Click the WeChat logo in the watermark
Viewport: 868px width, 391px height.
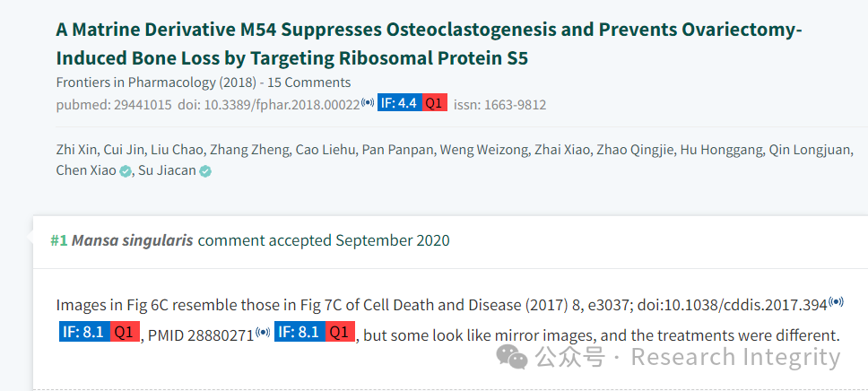(512, 357)
